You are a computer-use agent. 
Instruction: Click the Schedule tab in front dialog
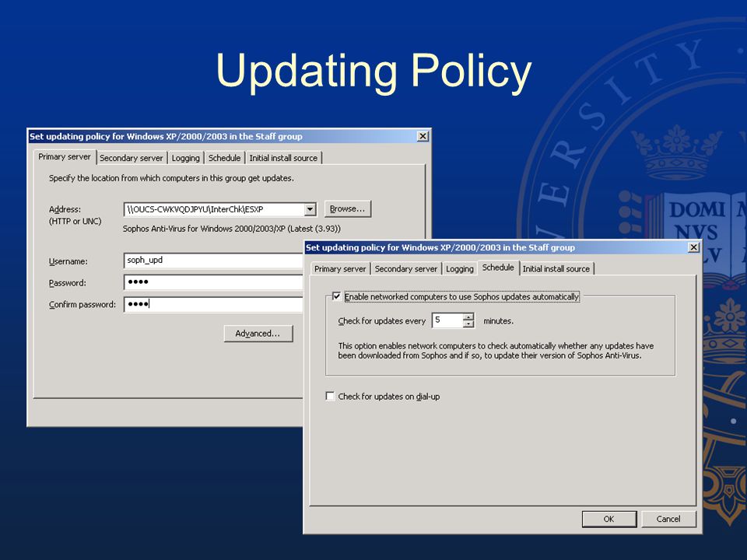coord(498,268)
